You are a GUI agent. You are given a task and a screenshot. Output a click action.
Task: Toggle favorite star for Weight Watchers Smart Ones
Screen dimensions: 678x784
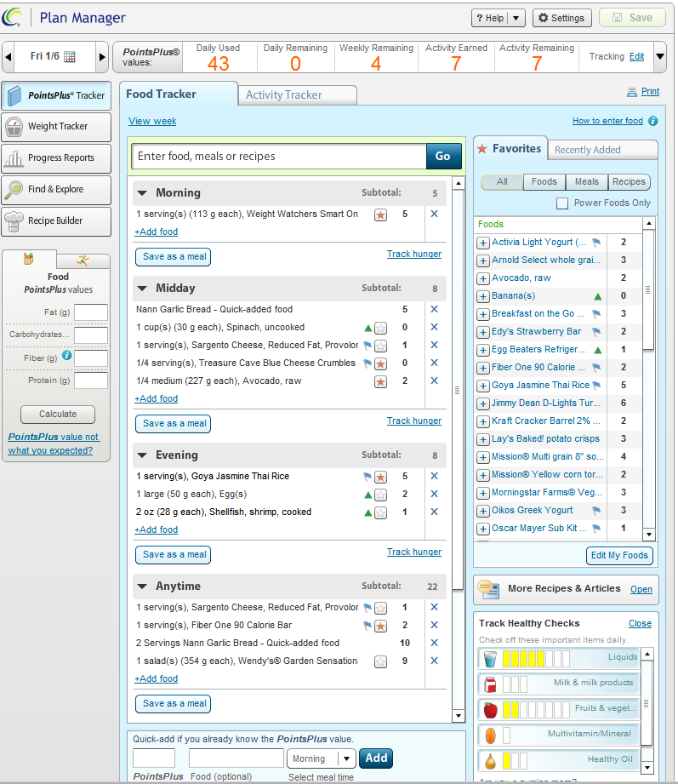click(x=381, y=215)
